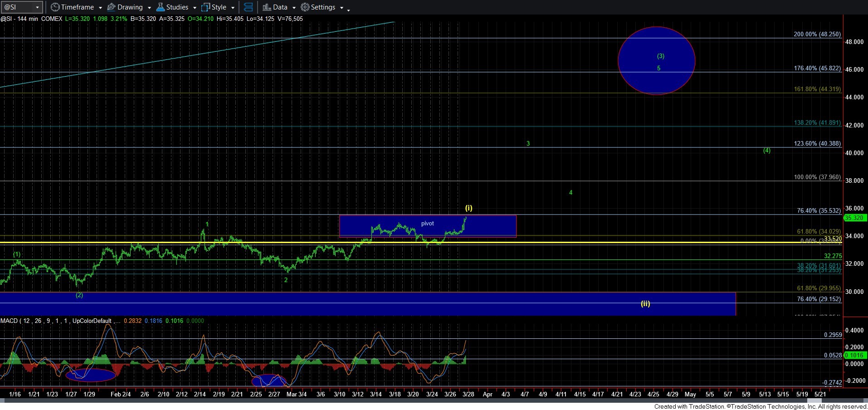Select the yellow (i) wave label
The image size is (868, 410).
(469, 208)
